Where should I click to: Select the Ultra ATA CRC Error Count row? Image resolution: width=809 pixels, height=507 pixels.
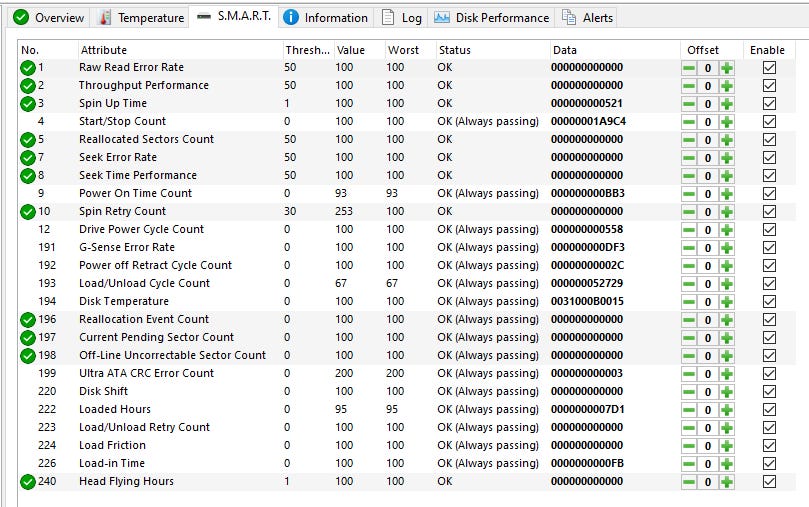(407, 373)
